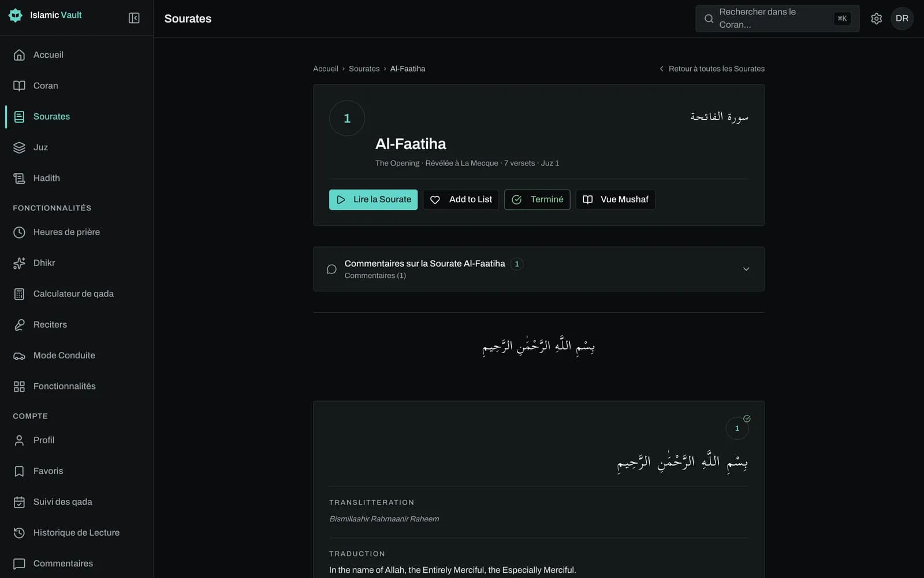Click the Fonctionnalités grid icon
Image resolution: width=924 pixels, height=578 pixels.
coord(19,386)
